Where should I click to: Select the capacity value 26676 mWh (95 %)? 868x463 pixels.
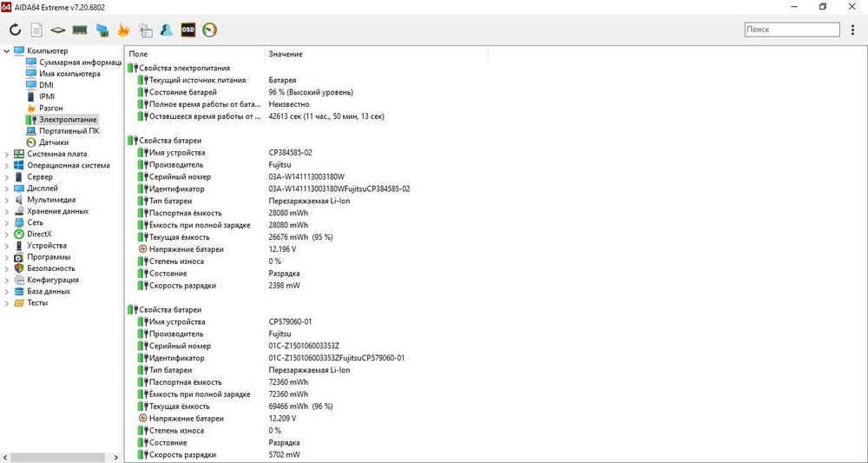click(x=300, y=237)
